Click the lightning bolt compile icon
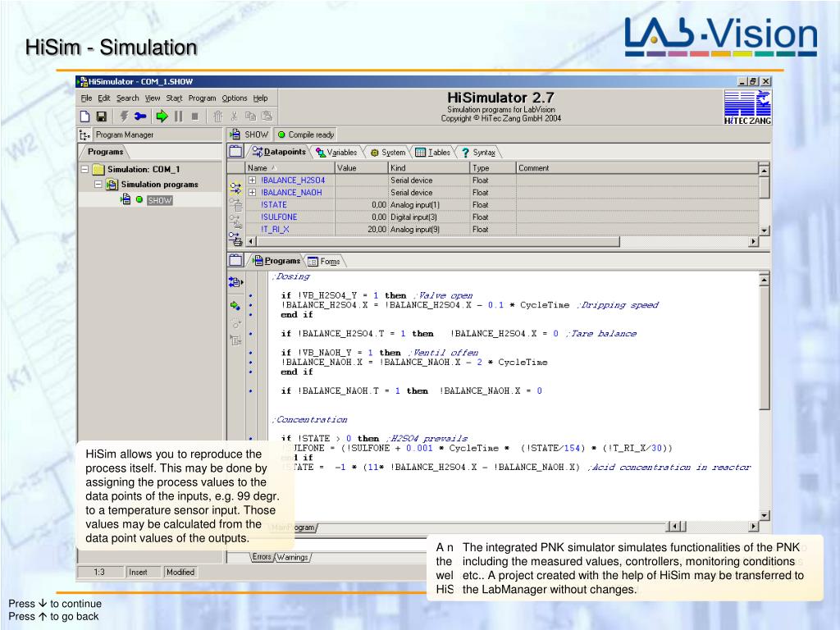 (x=125, y=116)
